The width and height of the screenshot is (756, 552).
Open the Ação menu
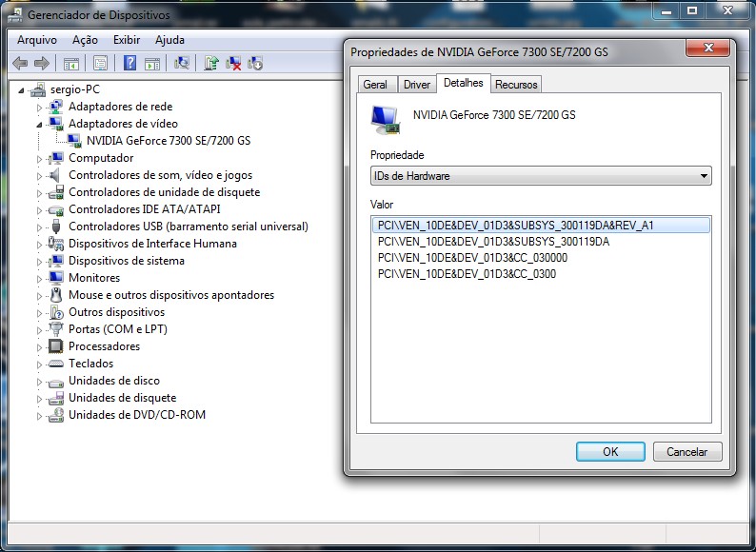click(85, 40)
